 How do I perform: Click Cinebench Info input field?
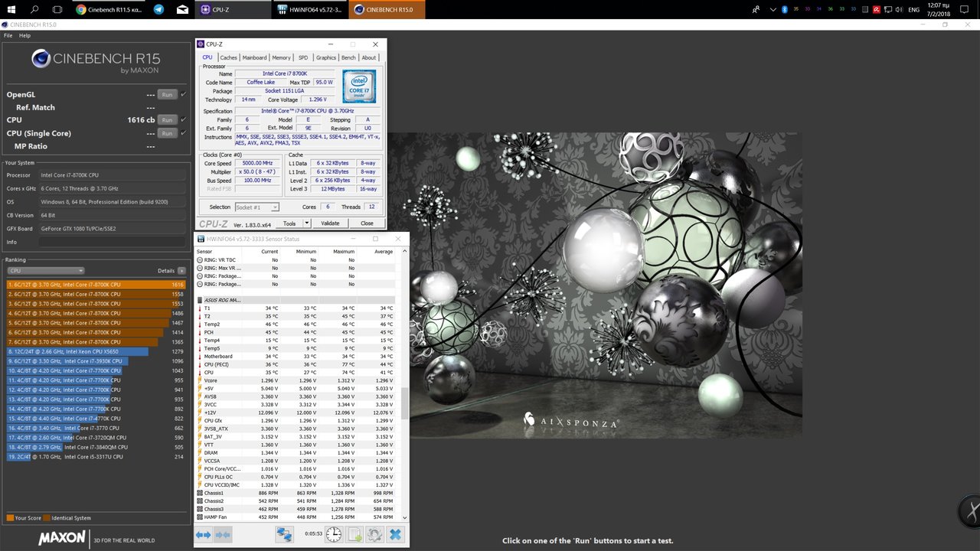[x=111, y=242]
